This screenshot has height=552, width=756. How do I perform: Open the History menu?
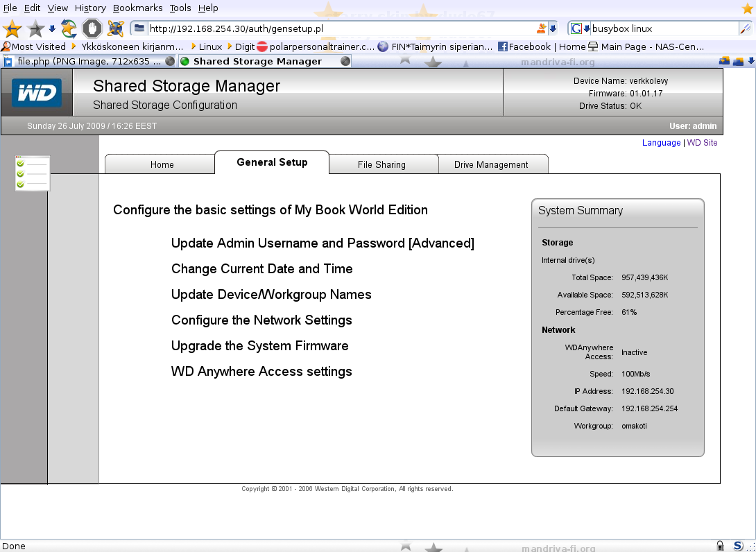90,8
